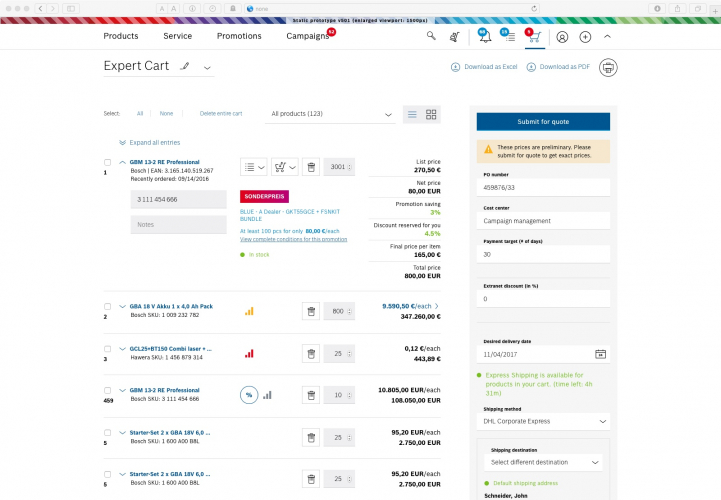Click the Notes field on row 1

[178, 224]
